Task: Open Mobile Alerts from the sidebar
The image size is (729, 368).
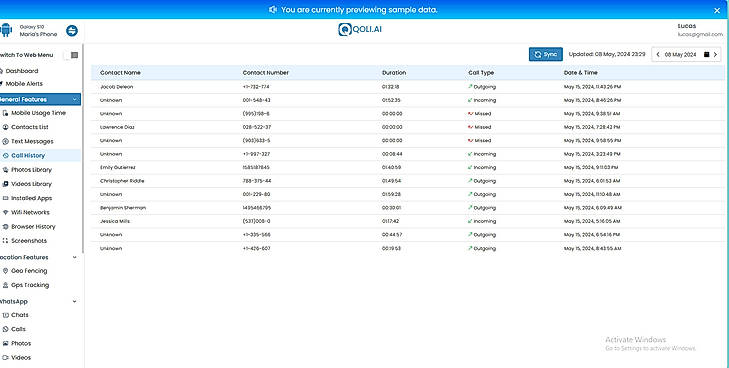Action: 24,84
